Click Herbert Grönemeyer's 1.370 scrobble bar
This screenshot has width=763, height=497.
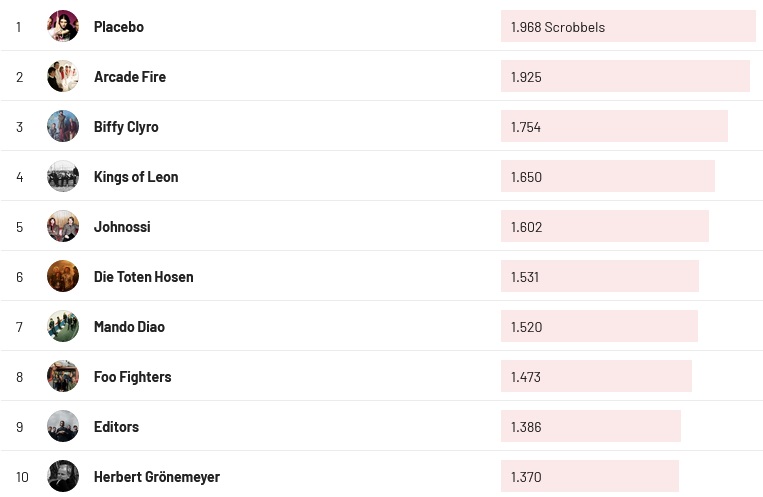(589, 477)
